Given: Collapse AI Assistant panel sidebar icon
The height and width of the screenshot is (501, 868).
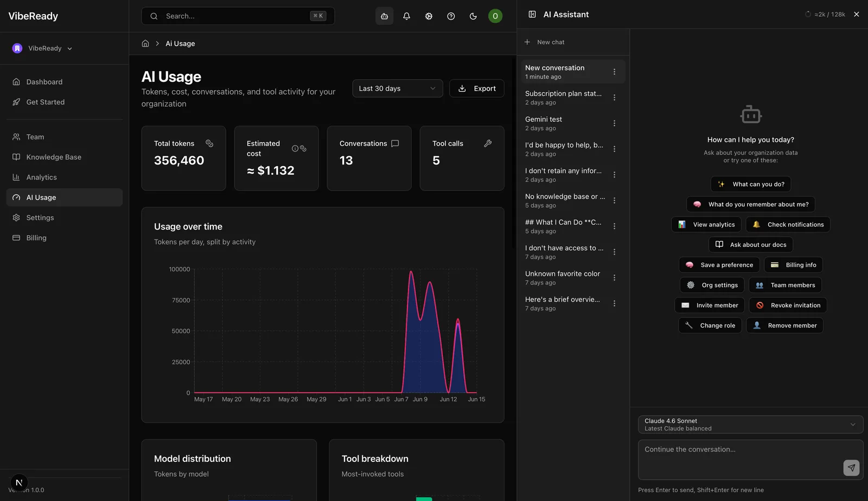Looking at the screenshot, I should tap(532, 15).
